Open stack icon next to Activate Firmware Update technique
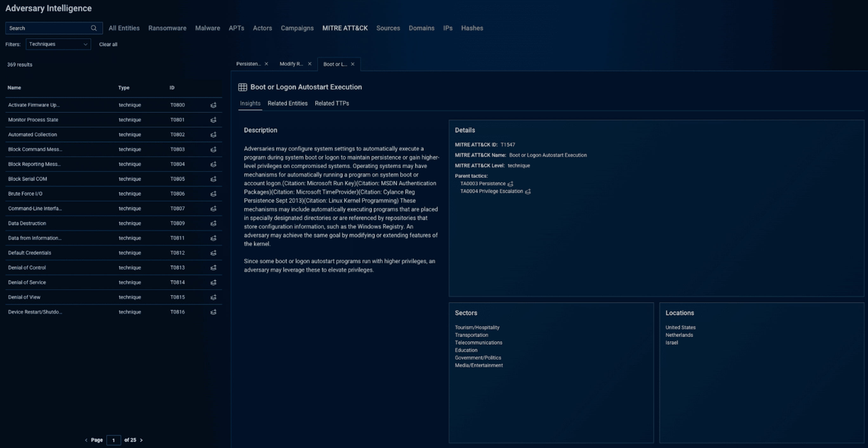The height and width of the screenshot is (448, 868). click(213, 105)
